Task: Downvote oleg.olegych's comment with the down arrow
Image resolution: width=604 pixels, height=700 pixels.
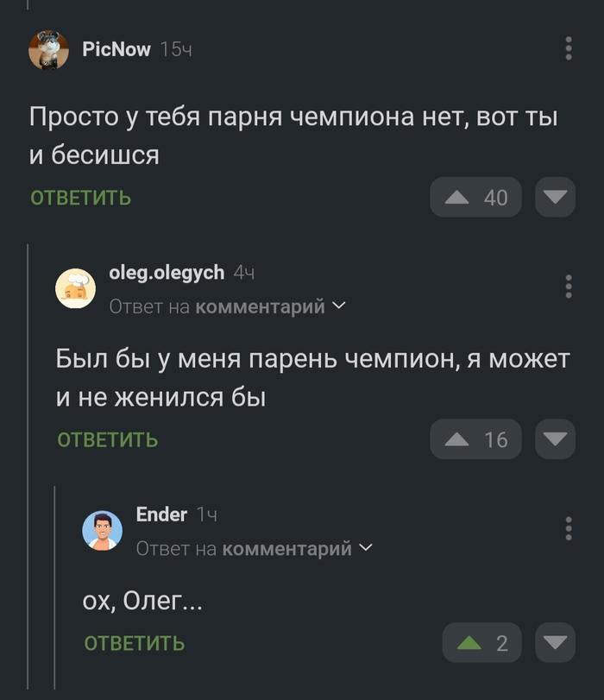Action: coord(556,439)
